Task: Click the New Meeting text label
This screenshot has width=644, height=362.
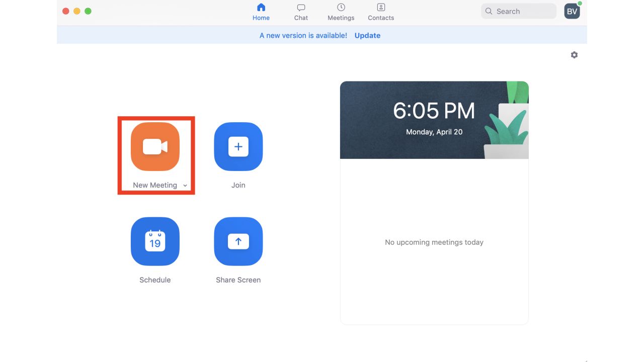Action: pyautogui.click(x=155, y=185)
